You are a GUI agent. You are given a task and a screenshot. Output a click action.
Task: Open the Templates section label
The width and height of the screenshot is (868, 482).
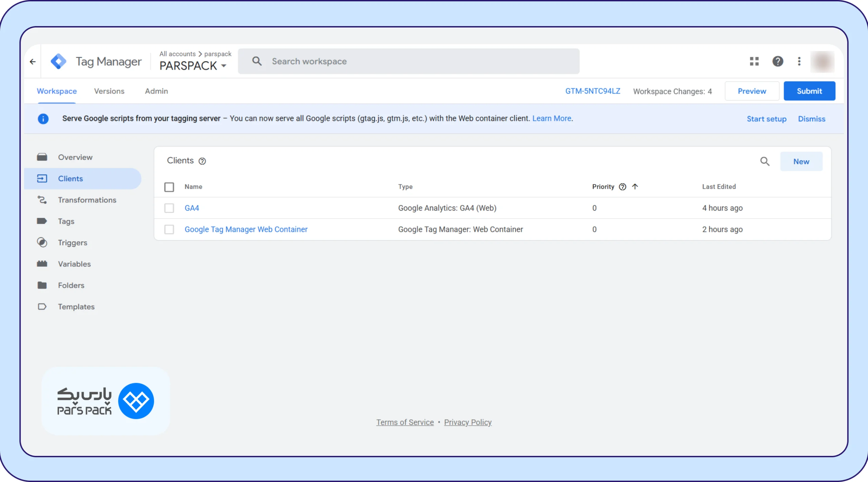[x=76, y=307]
